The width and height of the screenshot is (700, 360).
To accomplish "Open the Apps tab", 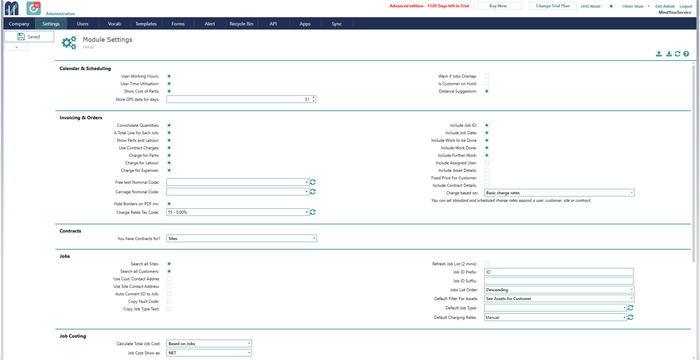I will pos(305,24).
